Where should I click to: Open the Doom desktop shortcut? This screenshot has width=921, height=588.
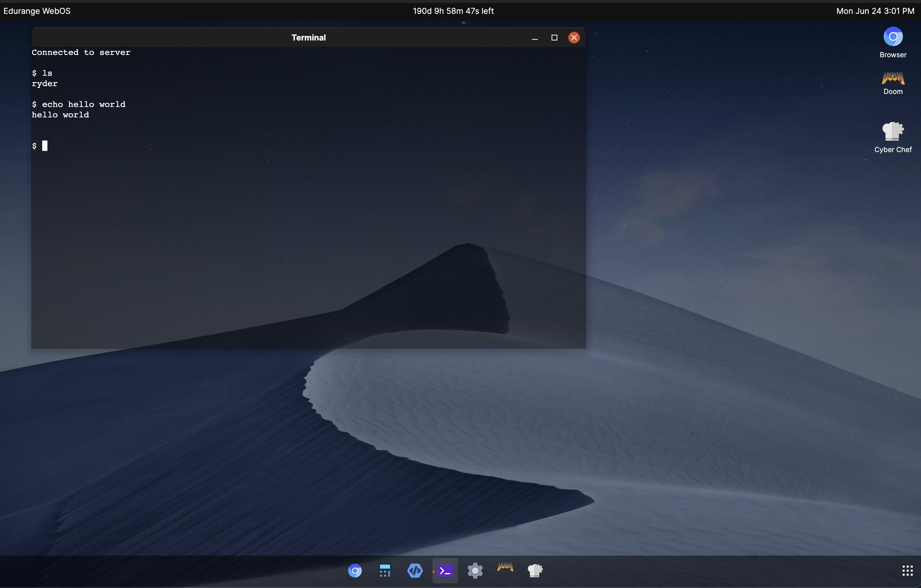coord(893,83)
